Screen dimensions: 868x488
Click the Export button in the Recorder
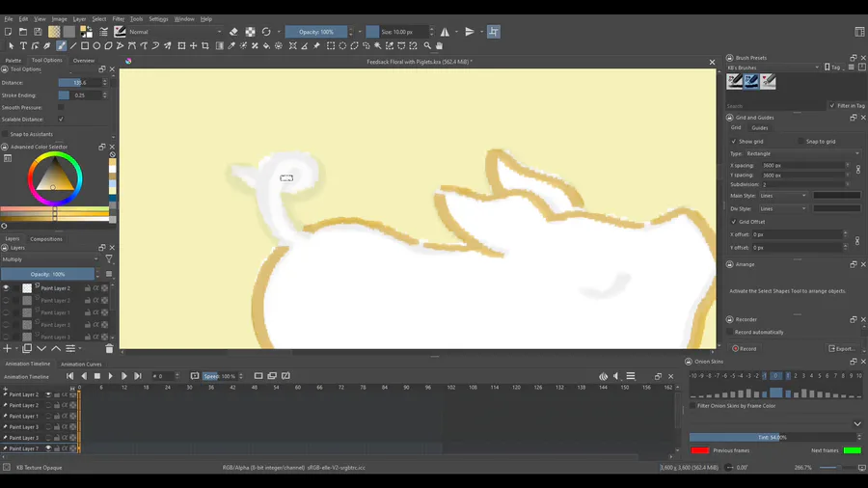point(841,348)
